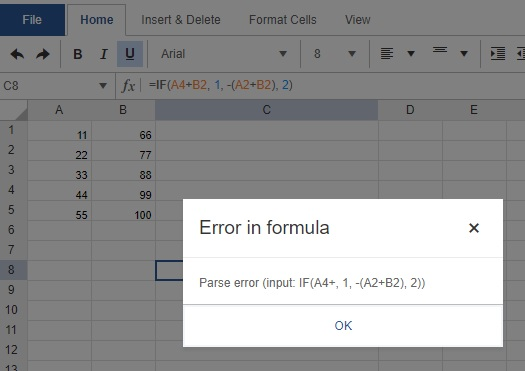Close the Error in formula dialog
The height and width of the screenshot is (371, 525).
pos(474,228)
